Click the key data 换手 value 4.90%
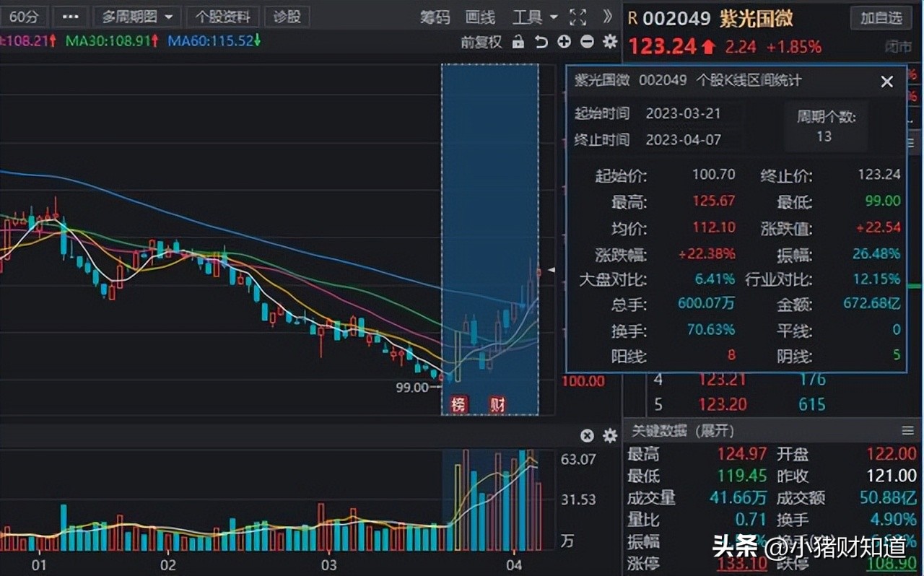Image resolution: width=924 pixels, height=576 pixels. [x=892, y=519]
